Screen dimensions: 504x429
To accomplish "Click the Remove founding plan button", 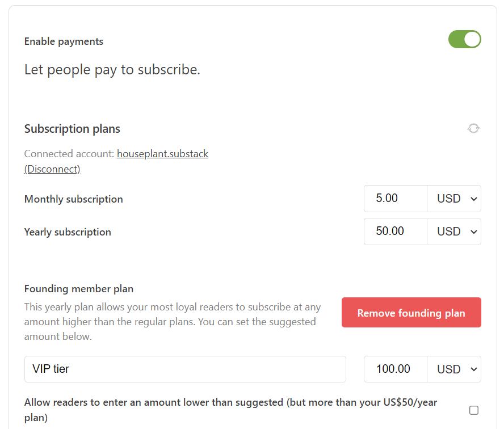I will pos(411,312).
